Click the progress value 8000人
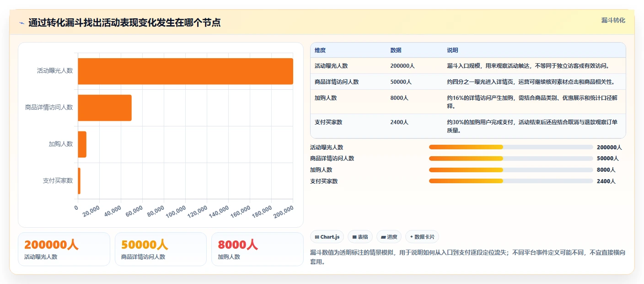Viewport: 644px width, 284px height. click(606, 170)
